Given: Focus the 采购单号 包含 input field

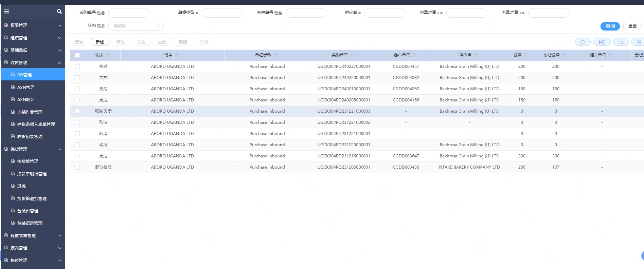Looking at the screenshot, I should (x=129, y=13).
